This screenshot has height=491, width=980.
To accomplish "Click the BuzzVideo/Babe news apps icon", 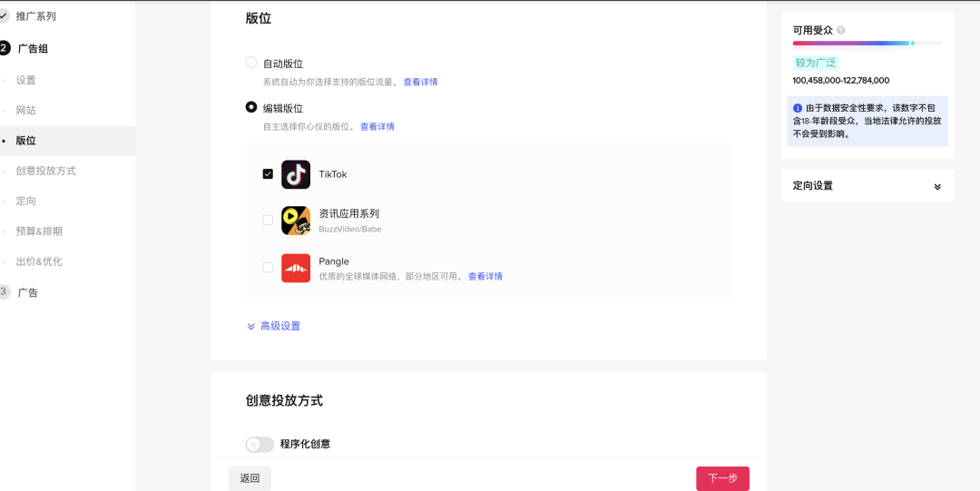I will pyautogui.click(x=296, y=221).
